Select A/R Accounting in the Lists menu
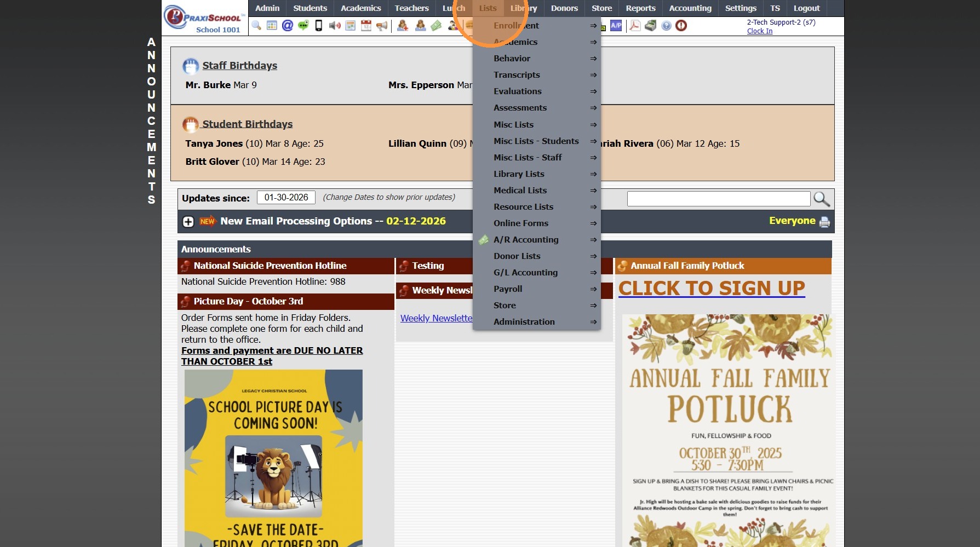Screen dimensions: 980x547 coord(537,240)
